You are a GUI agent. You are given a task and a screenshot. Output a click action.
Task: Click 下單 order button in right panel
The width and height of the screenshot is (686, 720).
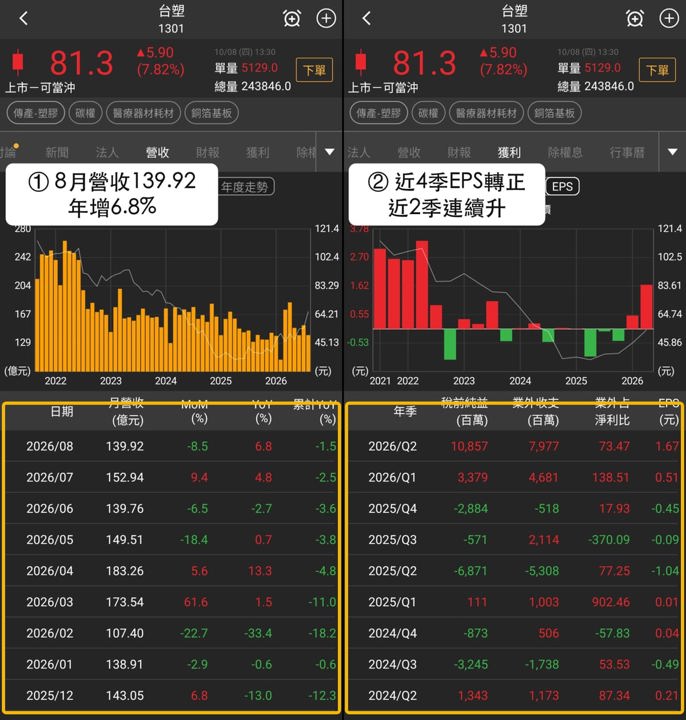(657, 70)
